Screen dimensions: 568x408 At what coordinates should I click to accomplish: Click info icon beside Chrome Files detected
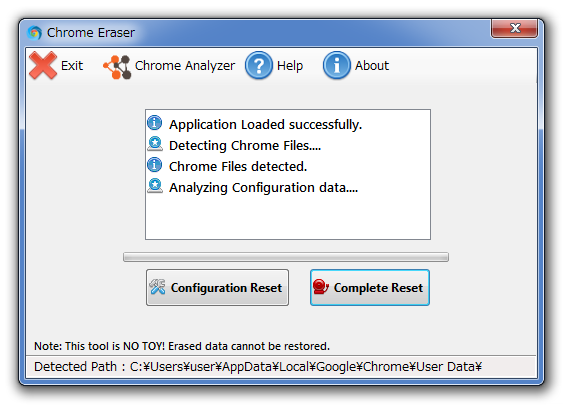155,165
